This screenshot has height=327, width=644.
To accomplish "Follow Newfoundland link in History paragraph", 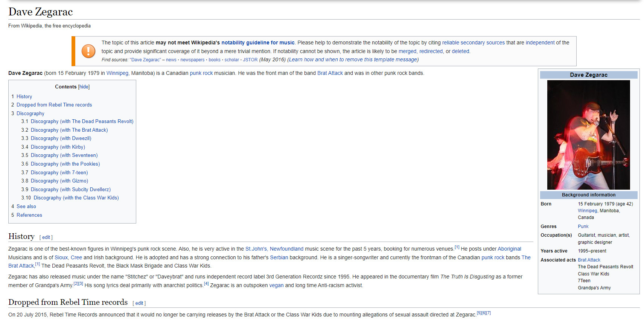I will [286, 249].
